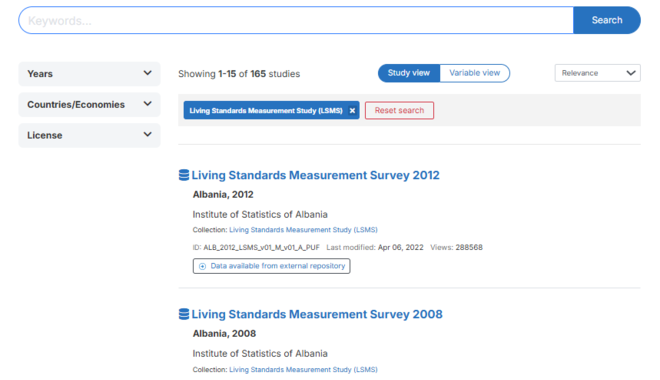Expand the License filter panel
The width and height of the screenshot is (660, 380).
(x=89, y=135)
